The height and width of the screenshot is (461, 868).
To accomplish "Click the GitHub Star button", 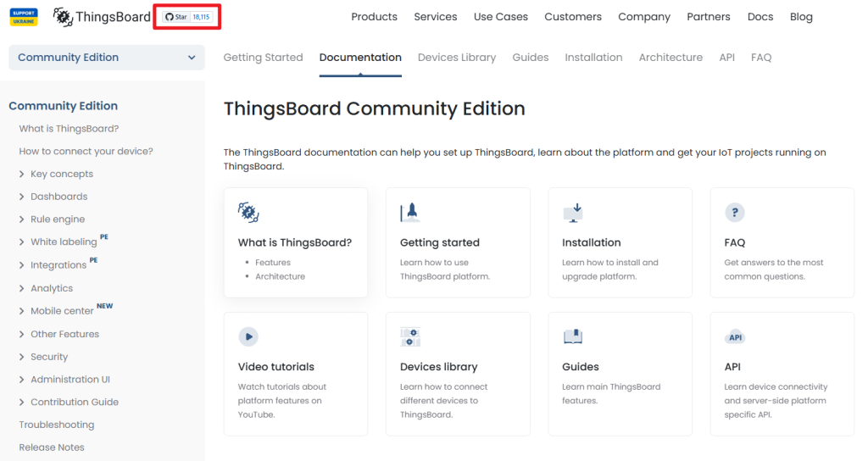I will click(176, 17).
